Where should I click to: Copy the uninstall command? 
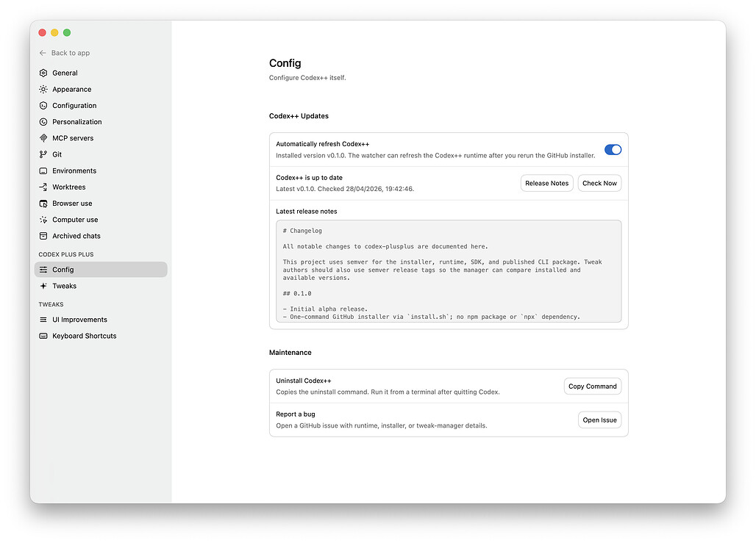(x=592, y=386)
